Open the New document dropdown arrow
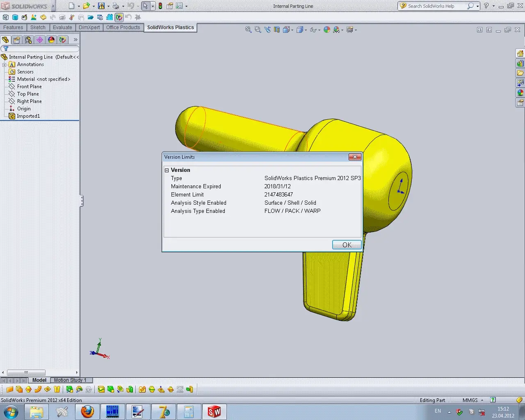 point(78,6)
